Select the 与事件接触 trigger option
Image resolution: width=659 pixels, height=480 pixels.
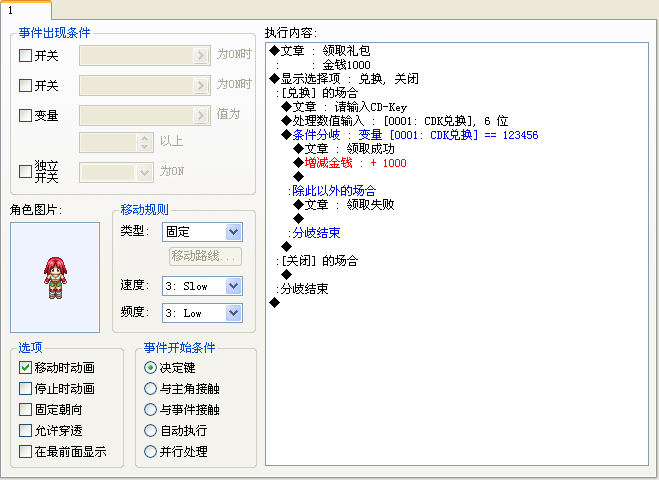tap(150, 409)
